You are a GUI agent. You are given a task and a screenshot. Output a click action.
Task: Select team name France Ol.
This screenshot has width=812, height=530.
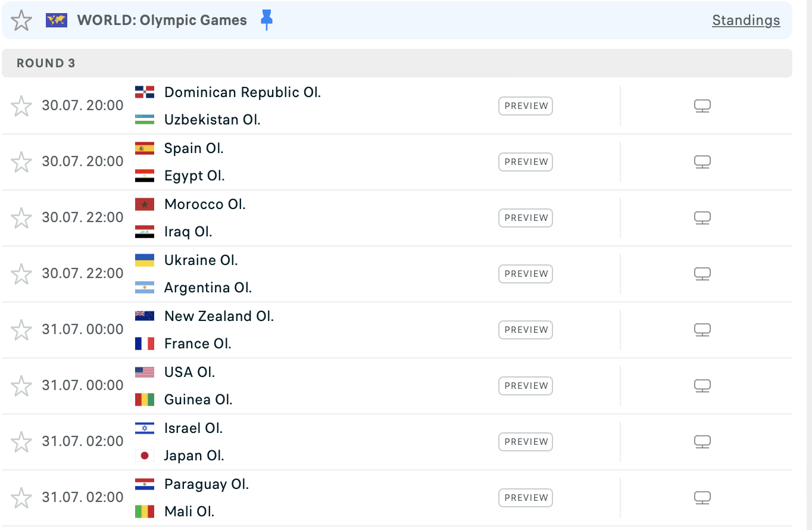[x=198, y=344]
